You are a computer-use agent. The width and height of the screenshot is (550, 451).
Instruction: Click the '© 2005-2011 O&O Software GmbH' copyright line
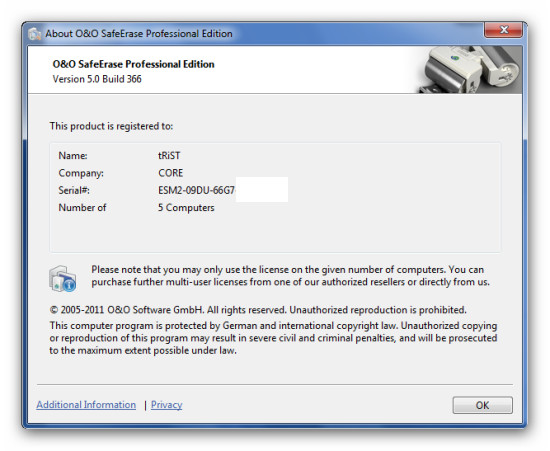tap(258, 310)
